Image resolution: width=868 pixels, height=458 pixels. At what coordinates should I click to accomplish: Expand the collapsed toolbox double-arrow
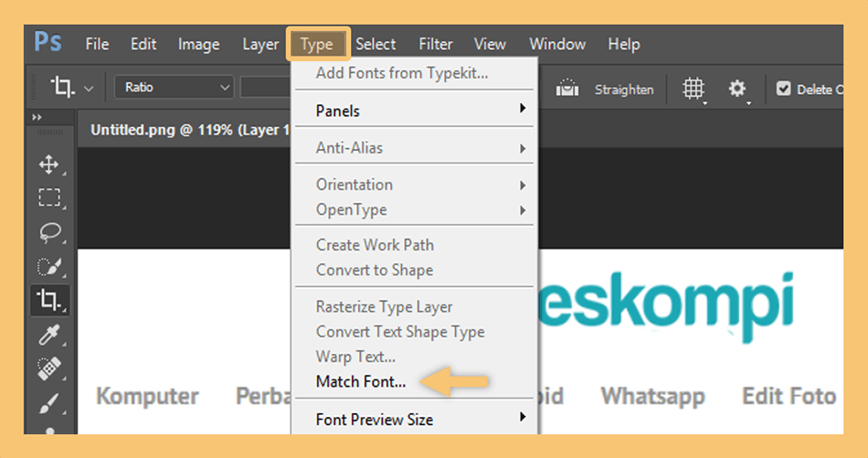37,117
